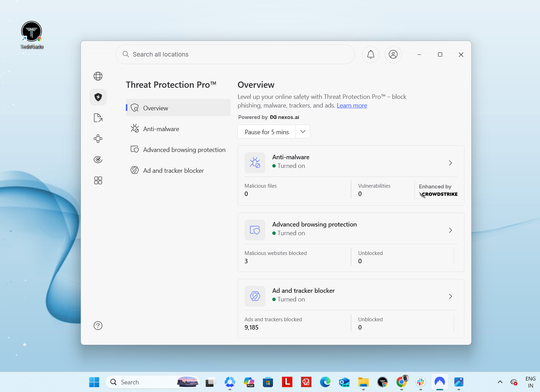
Task: Open the VPN globe sidebar icon
Action: pyautogui.click(x=98, y=76)
